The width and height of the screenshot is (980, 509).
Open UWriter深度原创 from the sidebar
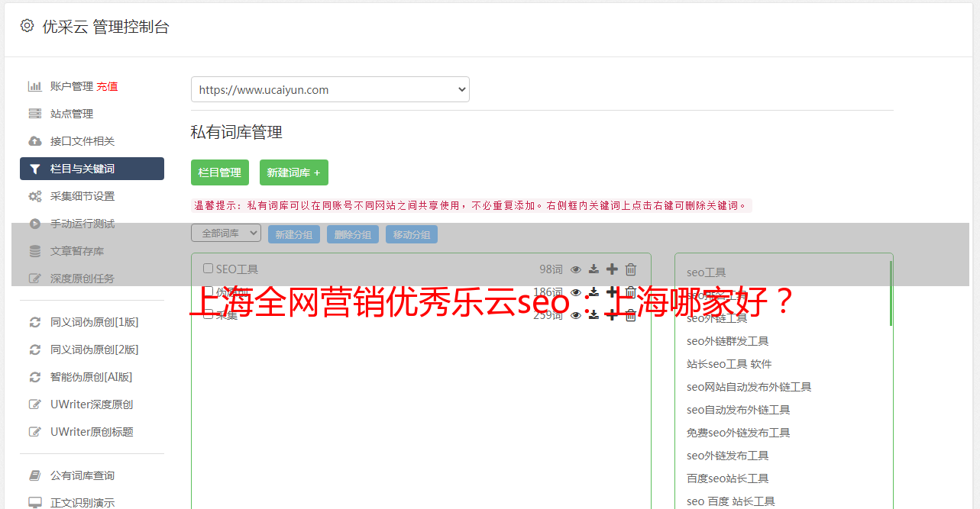tap(92, 404)
